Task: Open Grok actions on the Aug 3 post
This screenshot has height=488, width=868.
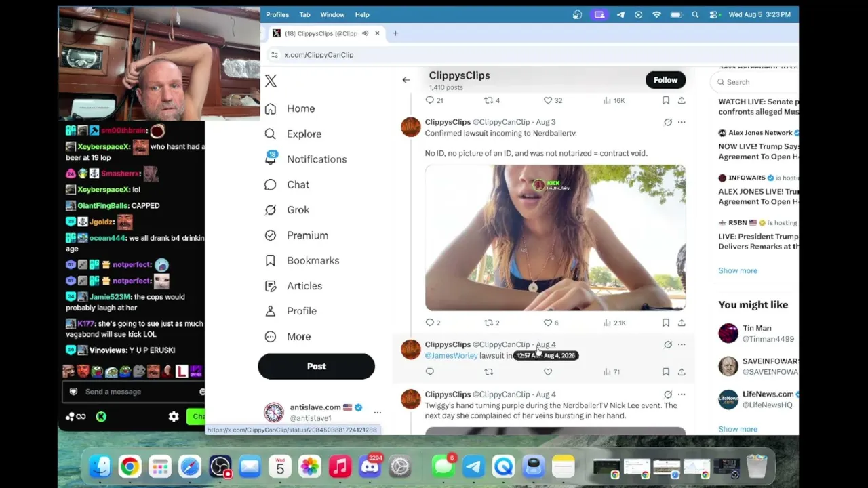Action: coord(668,122)
